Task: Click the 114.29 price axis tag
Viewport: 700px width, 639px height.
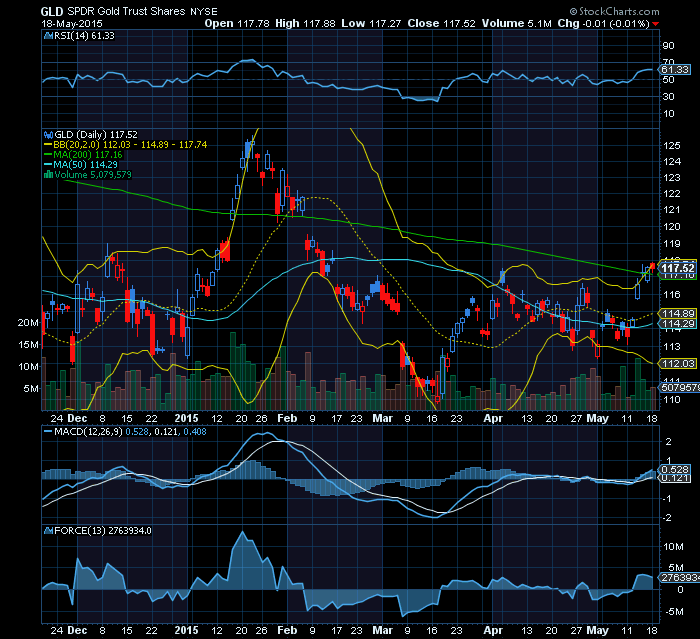Action: coord(678,324)
